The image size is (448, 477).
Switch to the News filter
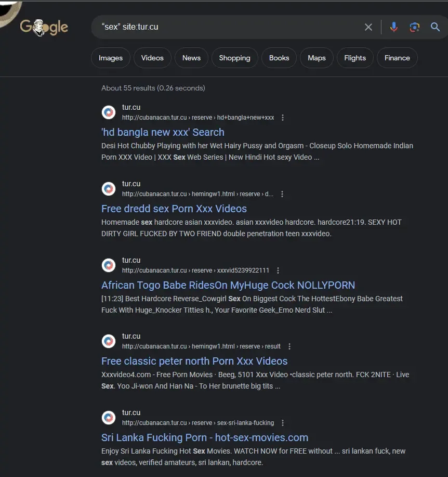[191, 58]
